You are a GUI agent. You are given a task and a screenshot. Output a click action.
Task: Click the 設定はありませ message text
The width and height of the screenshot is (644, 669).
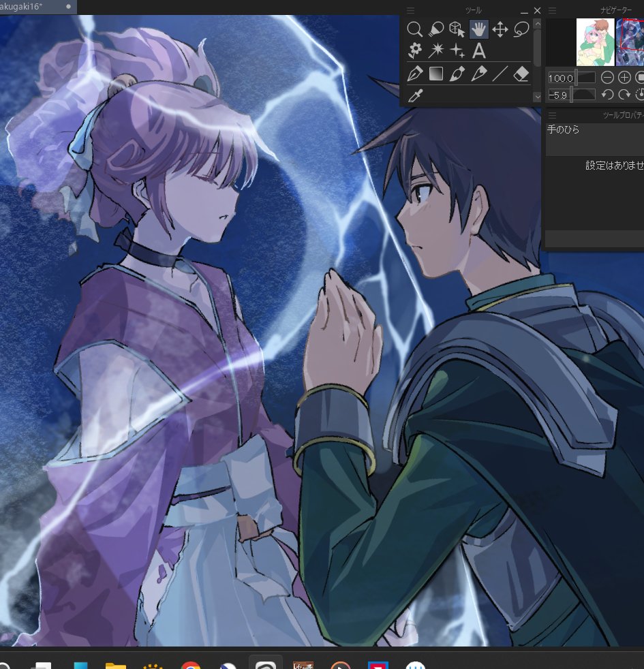click(614, 166)
